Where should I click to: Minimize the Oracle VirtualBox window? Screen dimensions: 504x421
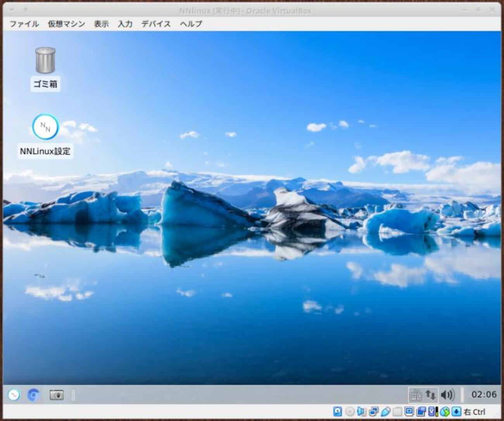click(465, 10)
